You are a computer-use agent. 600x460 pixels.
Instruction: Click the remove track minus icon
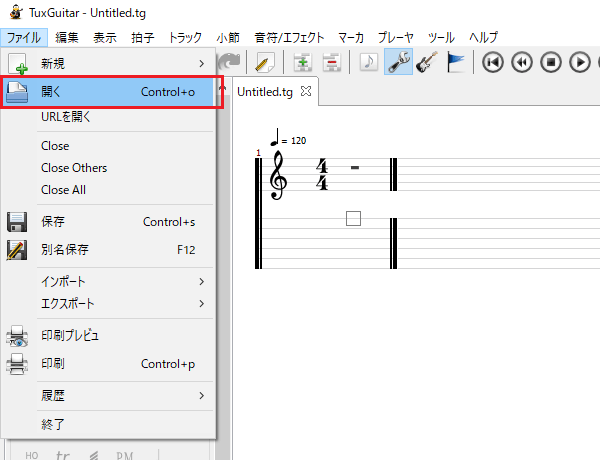[x=332, y=62]
